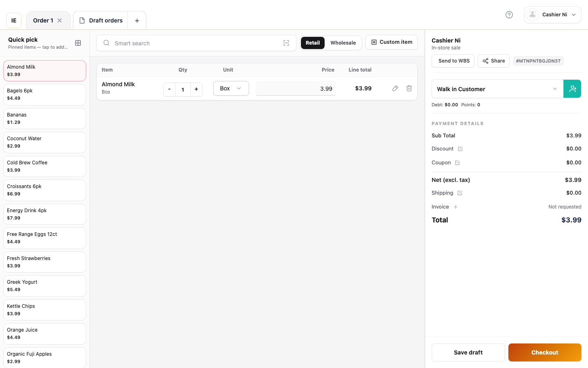
Task: Edit the Coupon value
Action: pos(457,163)
